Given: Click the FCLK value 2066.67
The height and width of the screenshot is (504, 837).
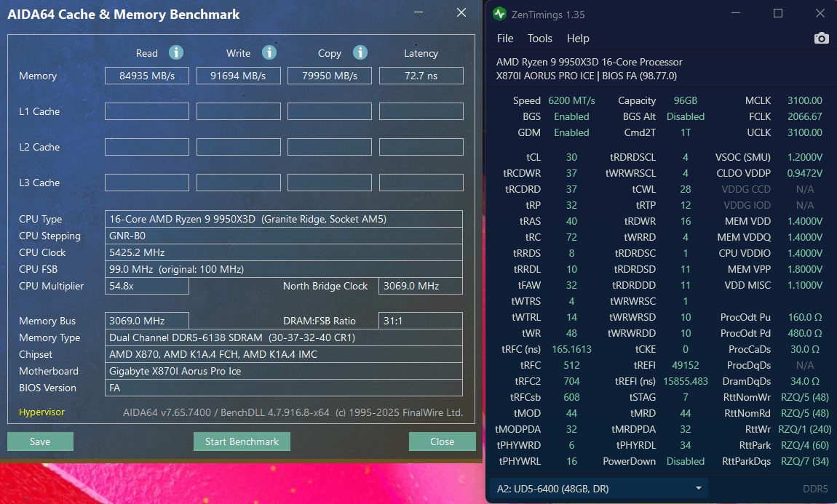Looking at the screenshot, I should coord(805,117).
